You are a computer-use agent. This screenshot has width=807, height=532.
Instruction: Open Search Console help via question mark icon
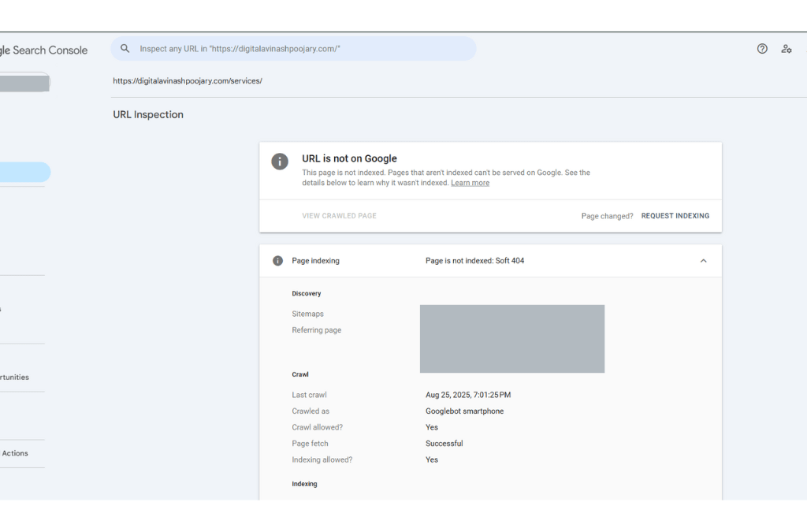click(x=762, y=48)
